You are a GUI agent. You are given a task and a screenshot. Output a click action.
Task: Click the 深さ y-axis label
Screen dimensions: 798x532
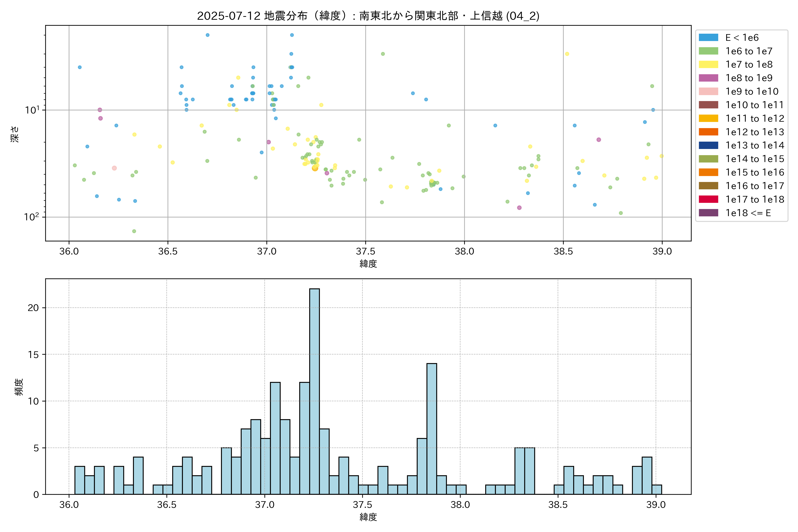(x=15, y=134)
